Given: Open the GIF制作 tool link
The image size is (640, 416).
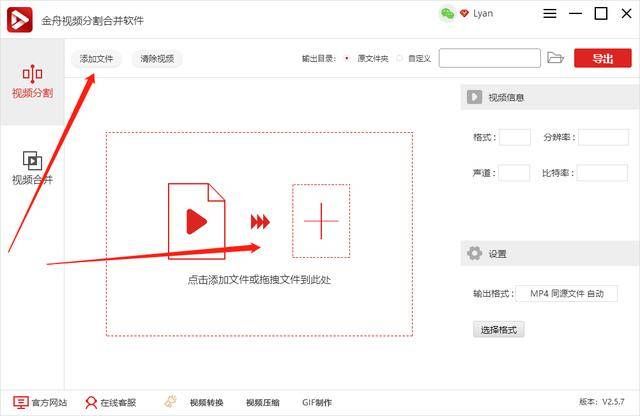Looking at the screenshot, I should pyautogui.click(x=317, y=402).
